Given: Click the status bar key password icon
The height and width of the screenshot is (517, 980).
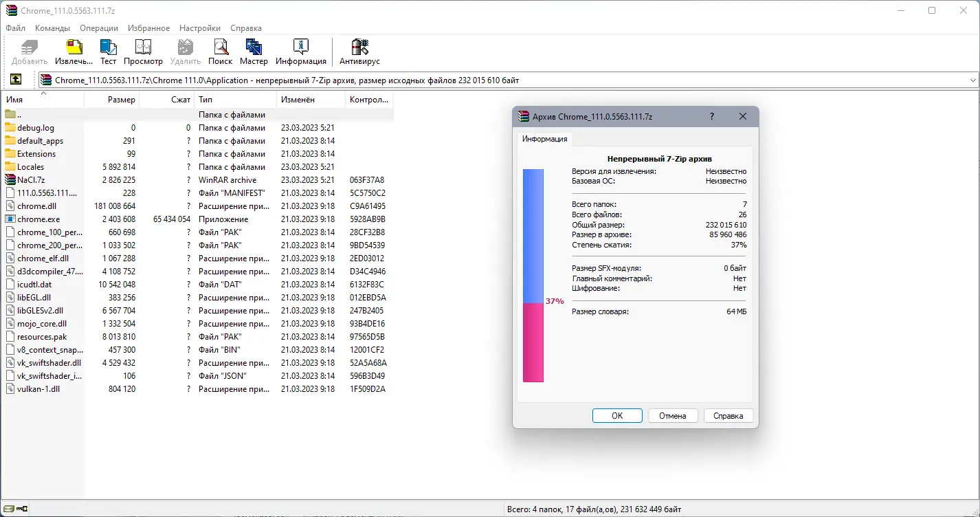Looking at the screenshot, I should (22, 509).
